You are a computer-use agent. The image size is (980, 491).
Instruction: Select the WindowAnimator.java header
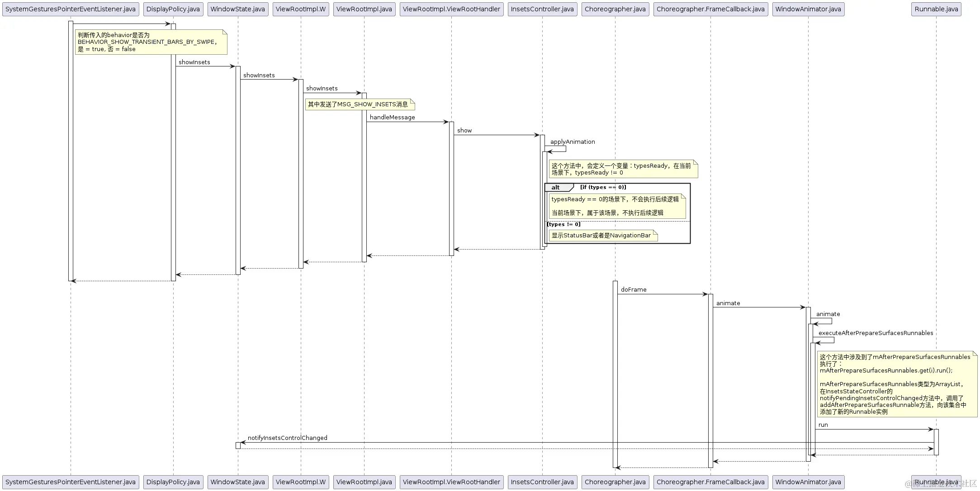pyautogui.click(x=808, y=9)
